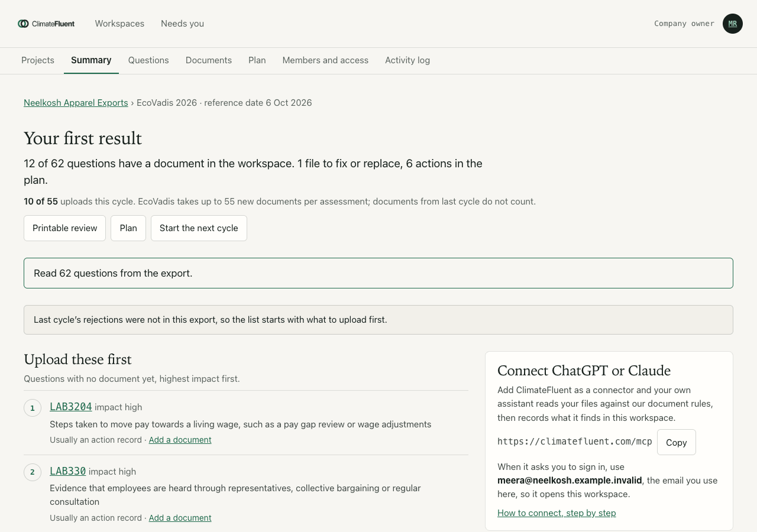Open Members and access tab
Viewport: 757px width, 532px height.
click(325, 60)
